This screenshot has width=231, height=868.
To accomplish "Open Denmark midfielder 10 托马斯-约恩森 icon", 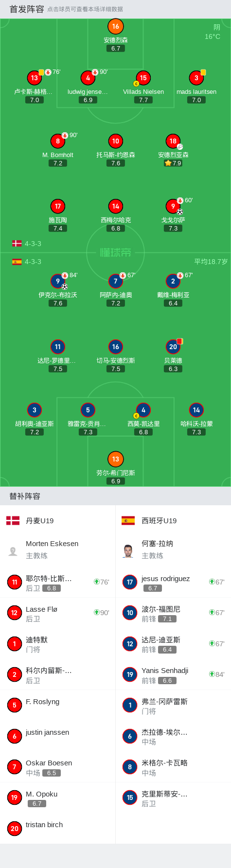I will click(x=115, y=141).
